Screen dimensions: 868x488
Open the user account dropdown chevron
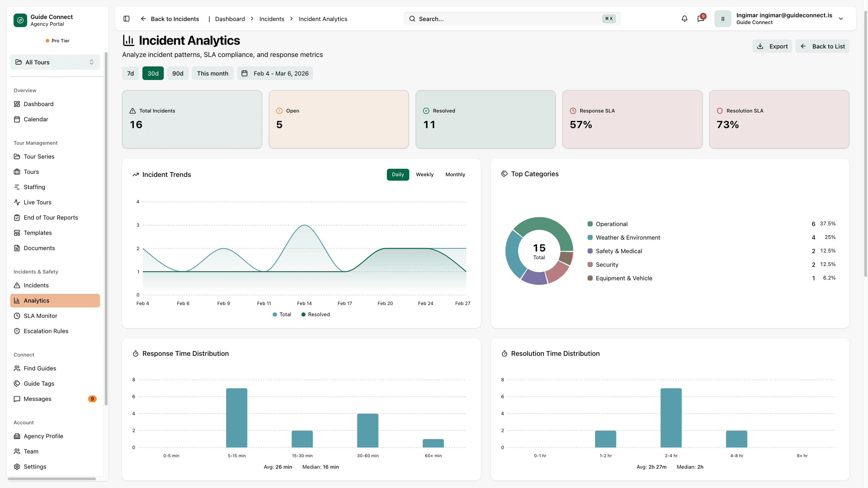pyautogui.click(x=841, y=19)
